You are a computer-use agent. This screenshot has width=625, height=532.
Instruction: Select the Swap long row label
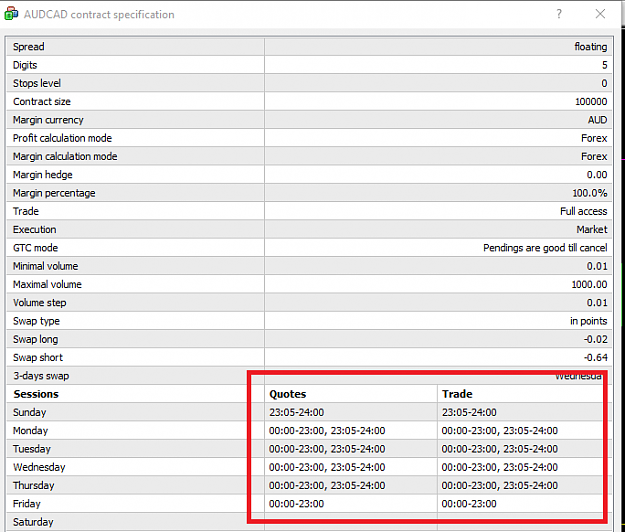35,340
